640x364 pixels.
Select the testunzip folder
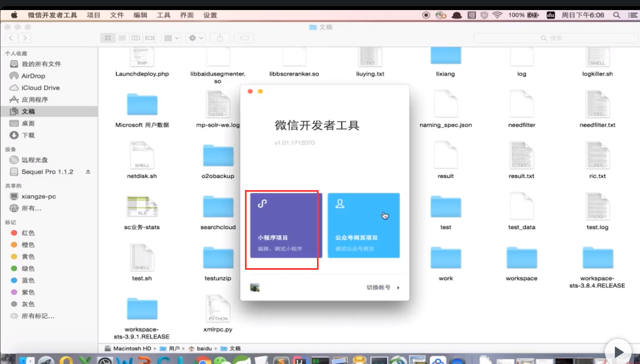pyautogui.click(x=218, y=258)
